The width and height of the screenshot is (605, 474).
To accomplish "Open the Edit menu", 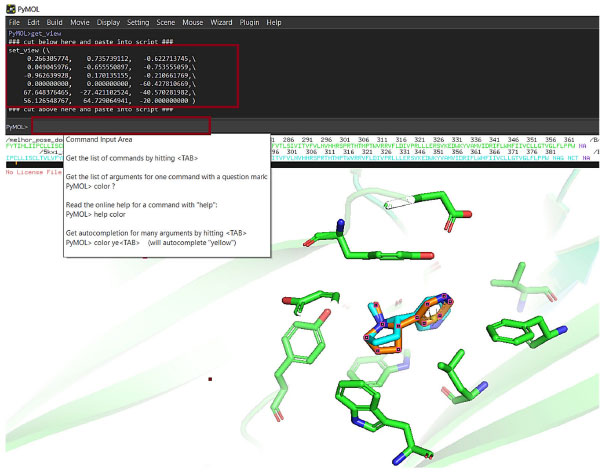I will click(35, 21).
